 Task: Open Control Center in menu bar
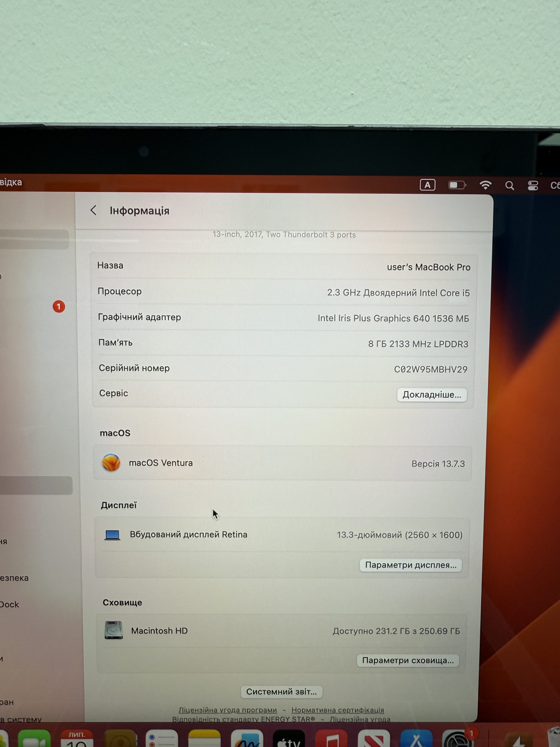[x=533, y=185]
